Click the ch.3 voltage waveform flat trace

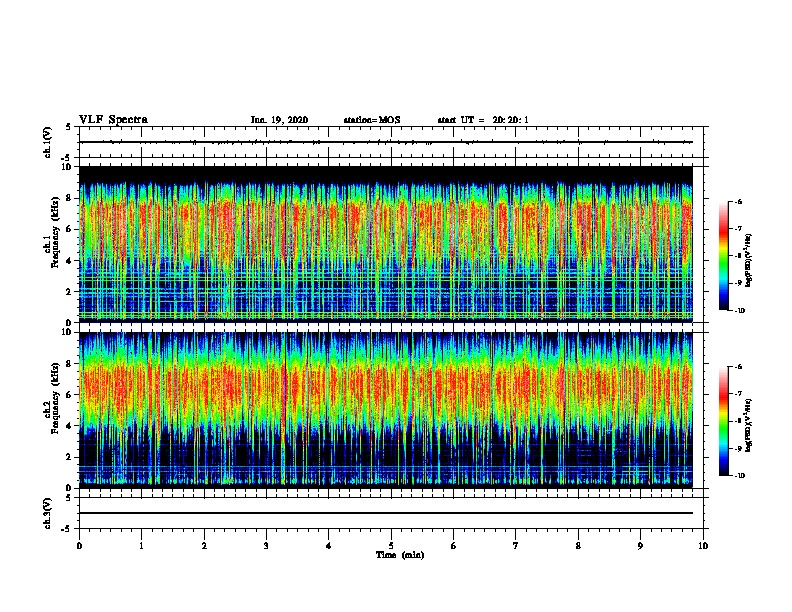[x=386, y=513]
